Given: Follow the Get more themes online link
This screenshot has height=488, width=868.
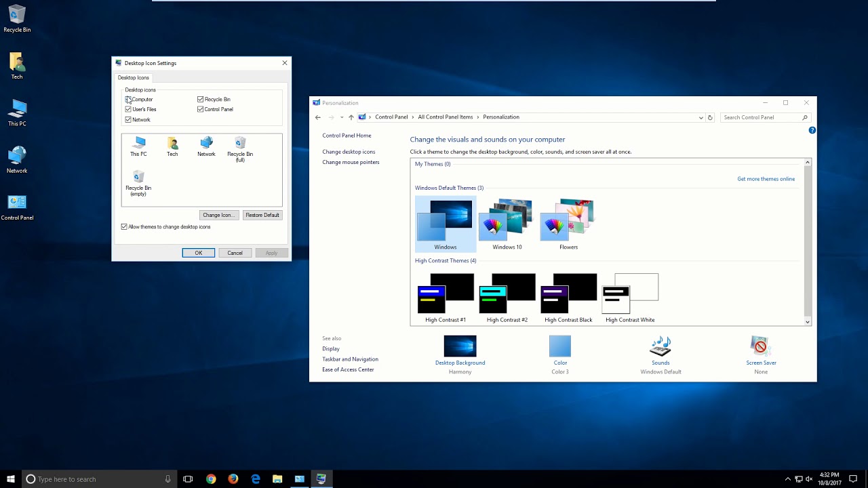Looking at the screenshot, I should [x=766, y=178].
